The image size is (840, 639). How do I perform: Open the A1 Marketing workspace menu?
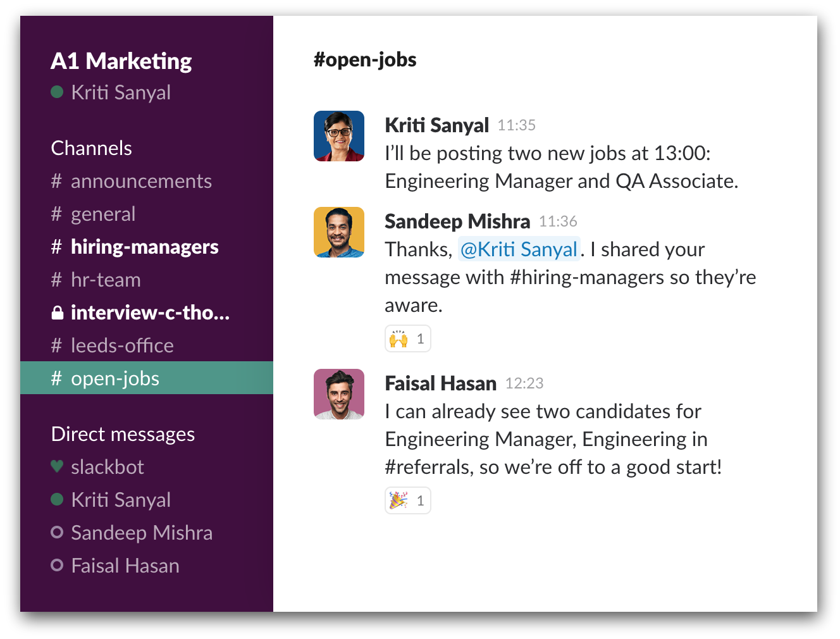[x=121, y=61]
